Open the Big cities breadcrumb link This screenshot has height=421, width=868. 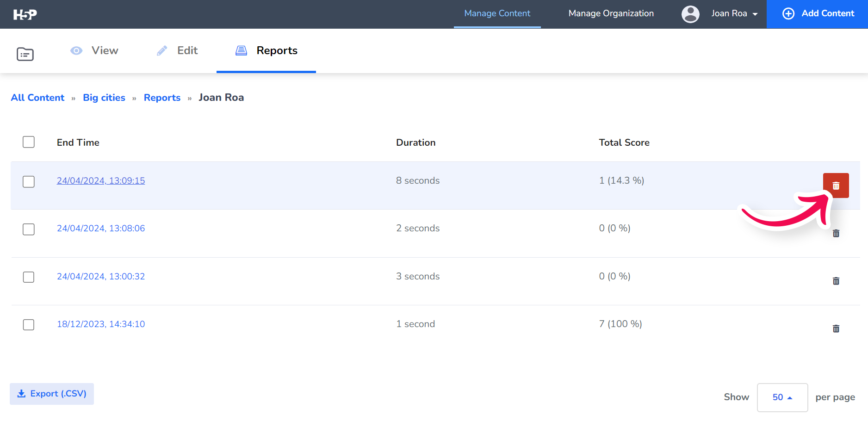click(104, 98)
